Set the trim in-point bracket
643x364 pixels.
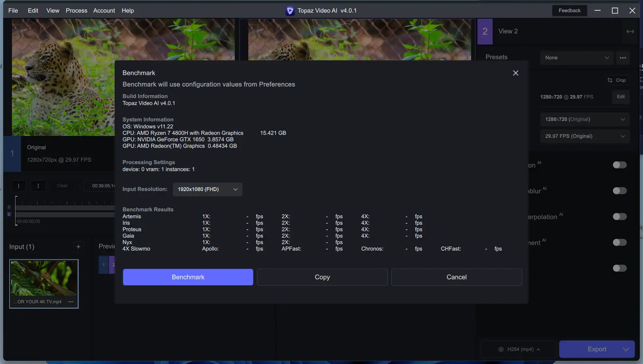(x=19, y=186)
